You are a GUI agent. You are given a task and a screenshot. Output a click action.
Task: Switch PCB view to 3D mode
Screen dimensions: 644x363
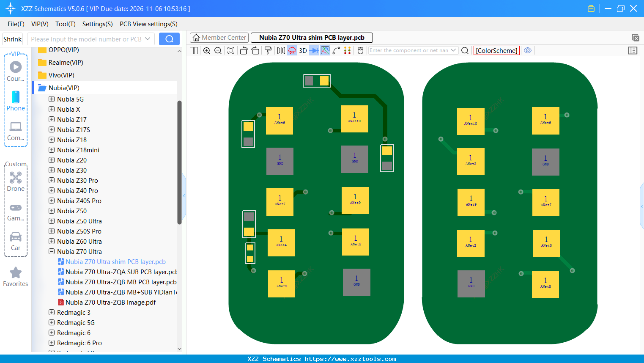(302, 50)
